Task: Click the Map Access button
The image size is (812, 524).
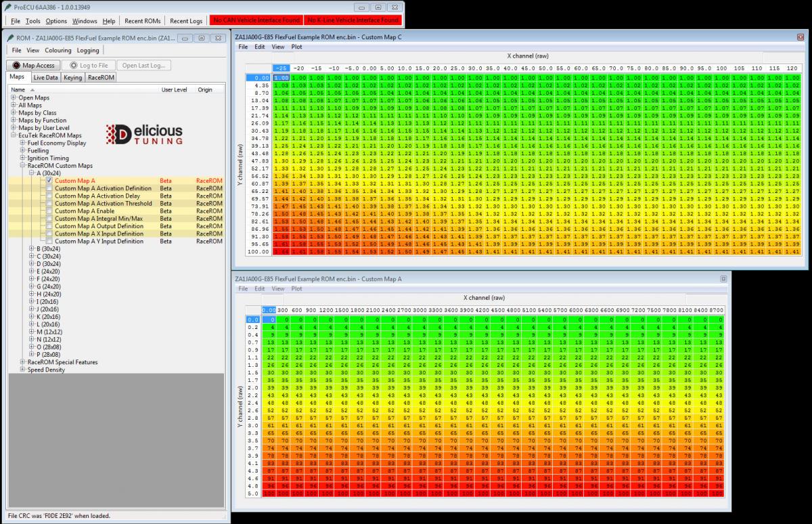Action: [33, 65]
